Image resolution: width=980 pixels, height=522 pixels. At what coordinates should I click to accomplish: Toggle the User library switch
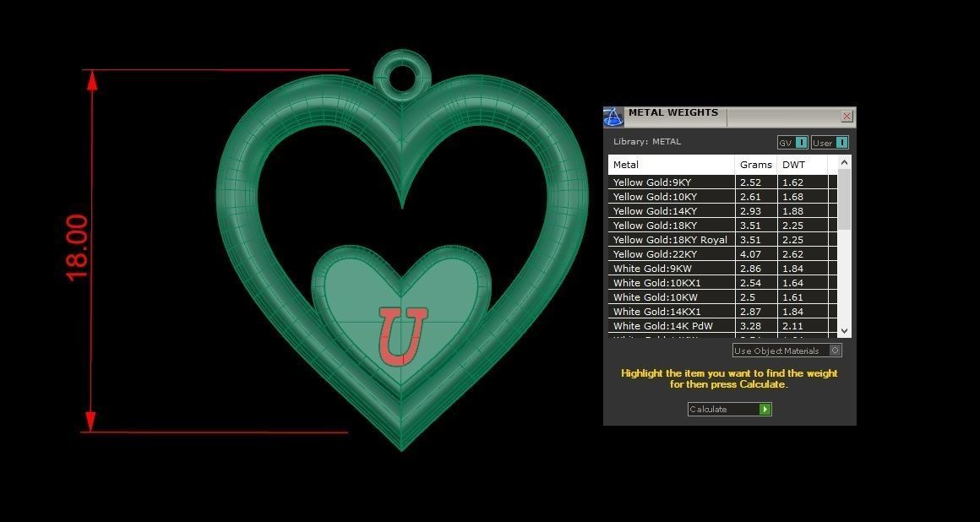pyautogui.click(x=830, y=143)
